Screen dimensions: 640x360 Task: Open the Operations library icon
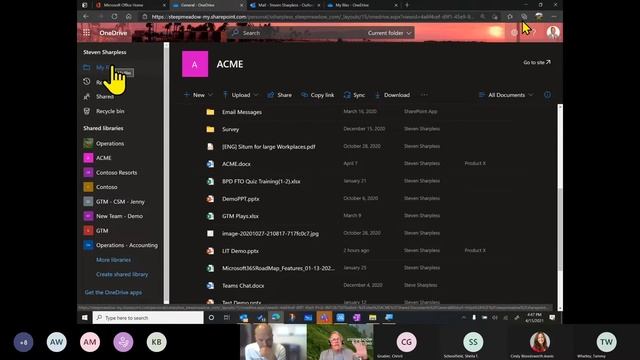(x=88, y=143)
